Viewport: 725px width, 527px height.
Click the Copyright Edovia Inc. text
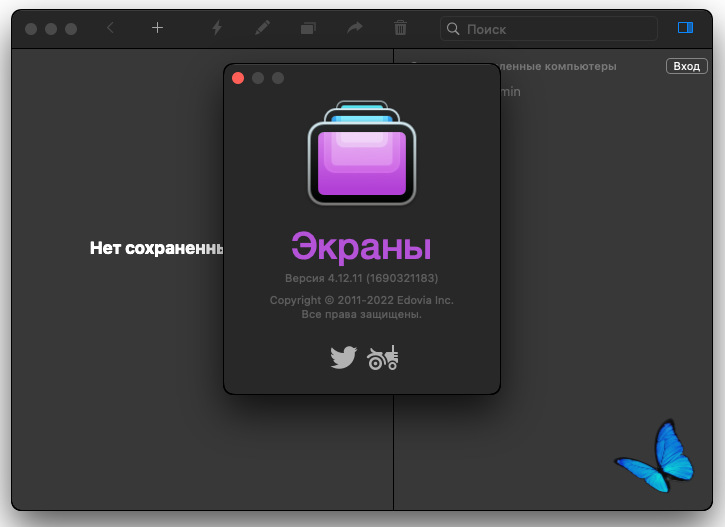[x=362, y=300]
